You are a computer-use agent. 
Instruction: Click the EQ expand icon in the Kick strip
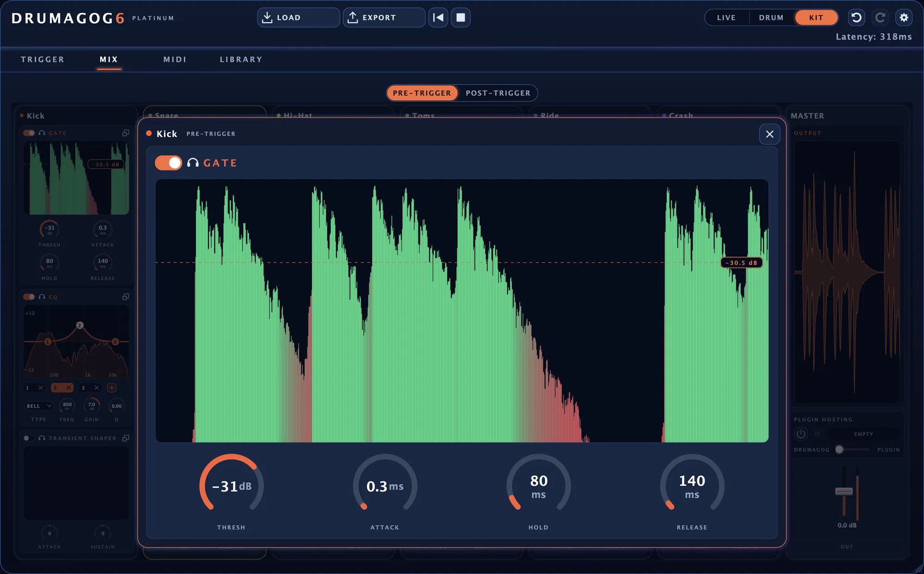tap(126, 297)
